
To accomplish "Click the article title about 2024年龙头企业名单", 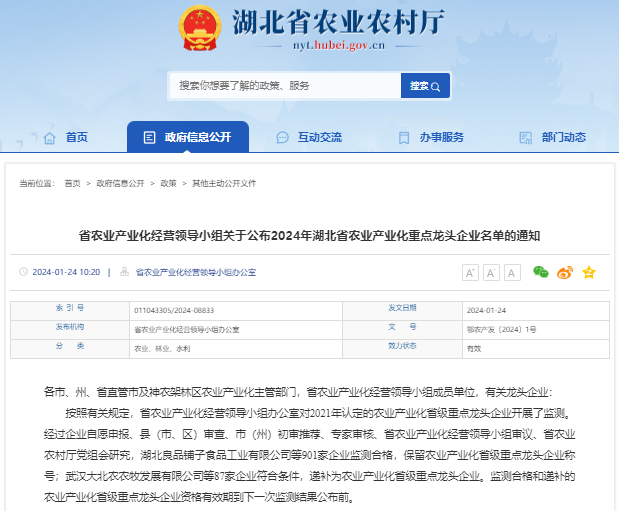I will point(309,236).
